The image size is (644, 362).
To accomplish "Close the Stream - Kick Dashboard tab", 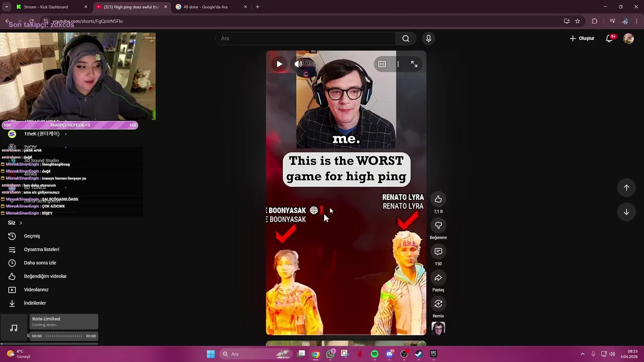I will (86, 7).
